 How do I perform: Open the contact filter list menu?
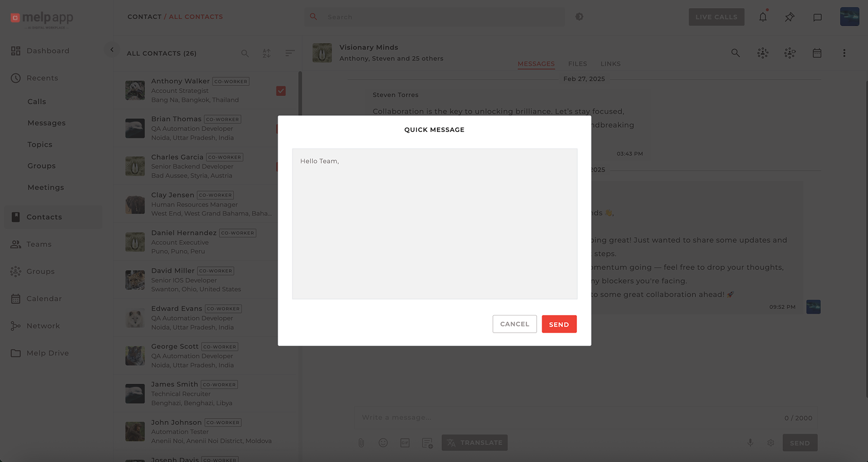click(x=290, y=53)
